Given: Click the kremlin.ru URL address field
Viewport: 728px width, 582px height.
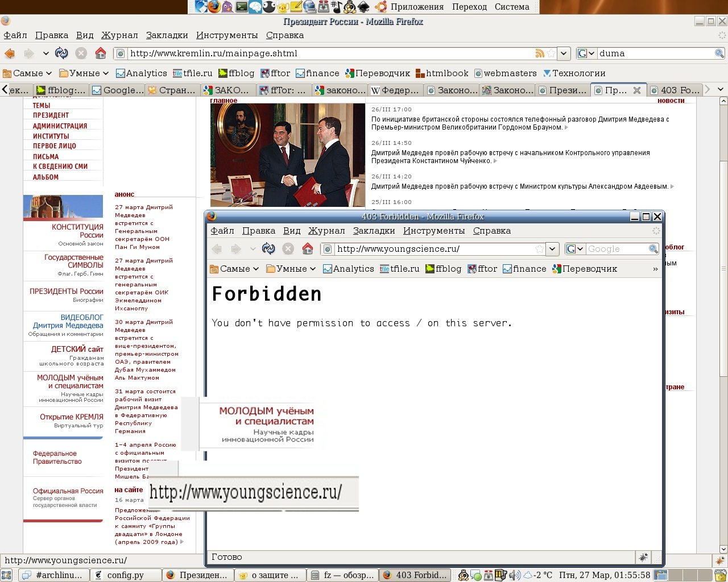Looking at the screenshot, I should (330, 53).
